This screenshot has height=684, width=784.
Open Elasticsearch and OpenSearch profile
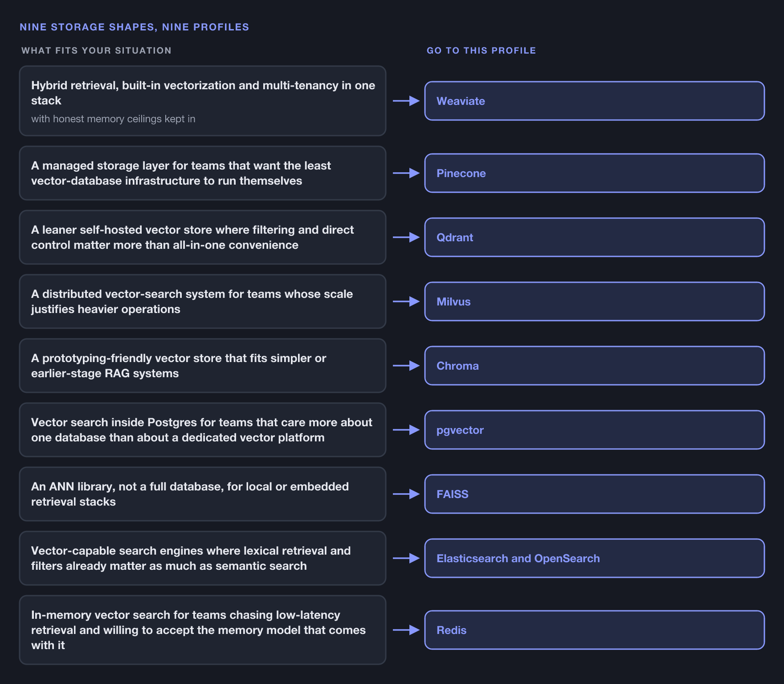pos(594,558)
